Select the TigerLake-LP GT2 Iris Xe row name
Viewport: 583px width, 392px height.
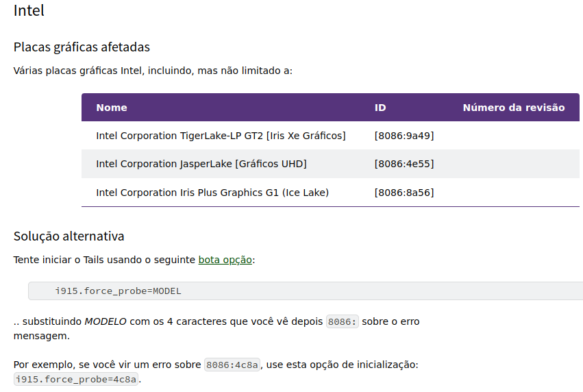(x=221, y=136)
